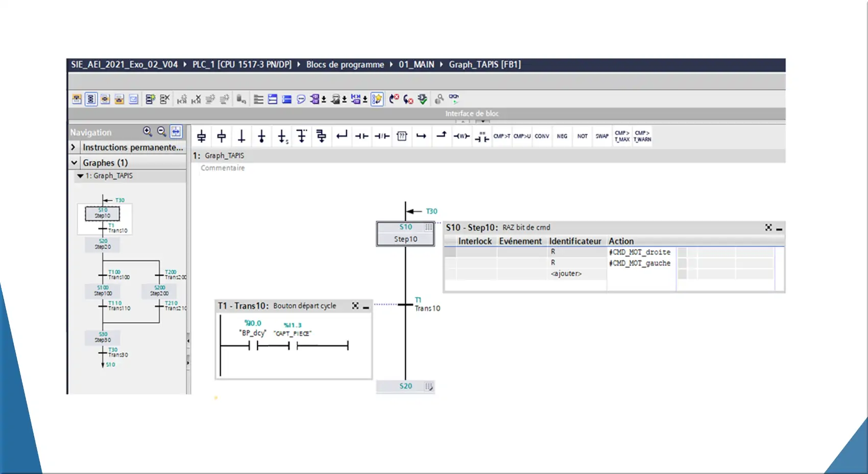868x474 pixels.
Task: Click the speech bubble comments icon
Action: (301, 99)
